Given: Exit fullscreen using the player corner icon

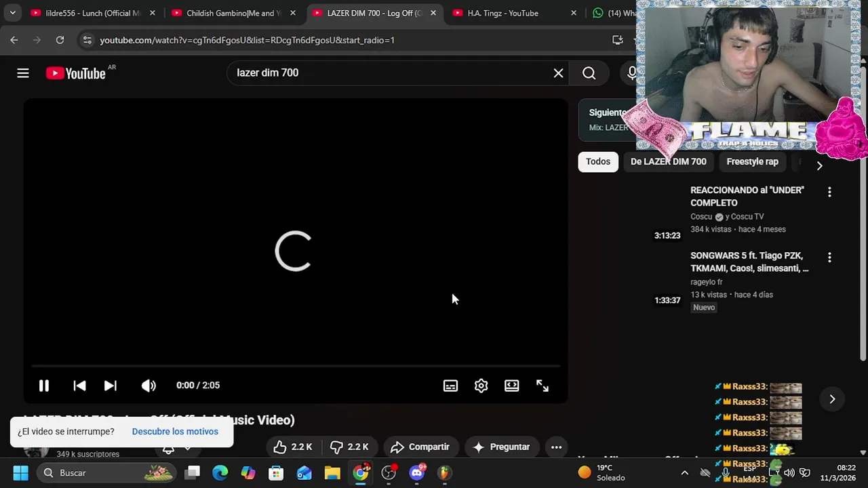Looking at the screenshot, I should tap(542, 386).
